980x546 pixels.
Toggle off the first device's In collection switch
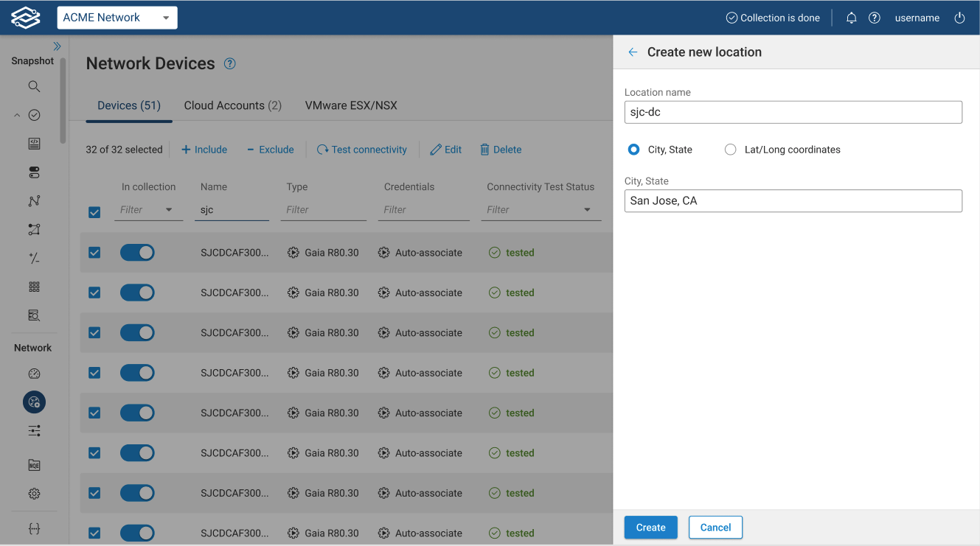[x=137, y=253]
